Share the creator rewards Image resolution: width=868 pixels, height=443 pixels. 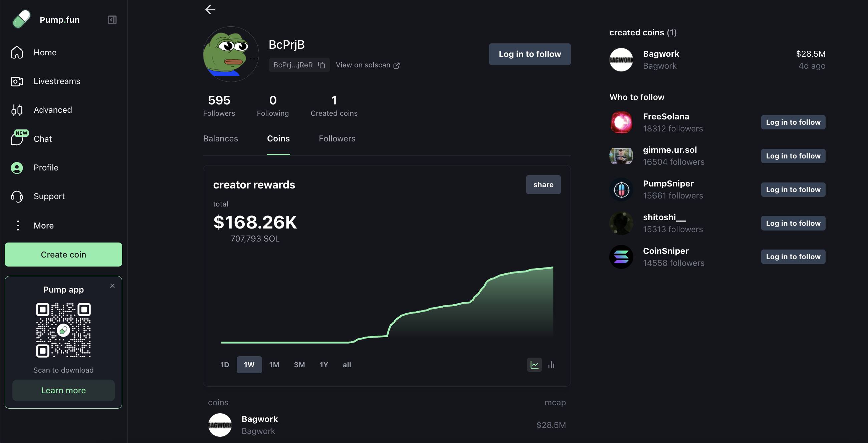(x=544, y=185)
